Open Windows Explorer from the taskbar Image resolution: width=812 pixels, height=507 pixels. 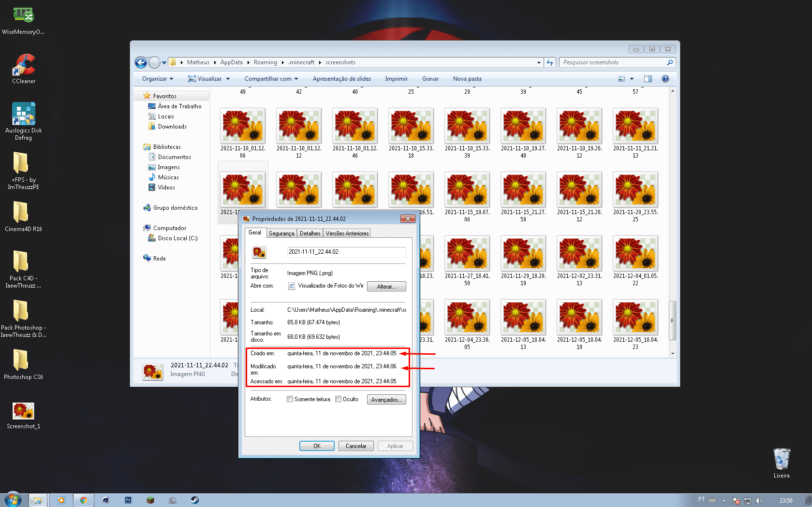pos(37,500)
